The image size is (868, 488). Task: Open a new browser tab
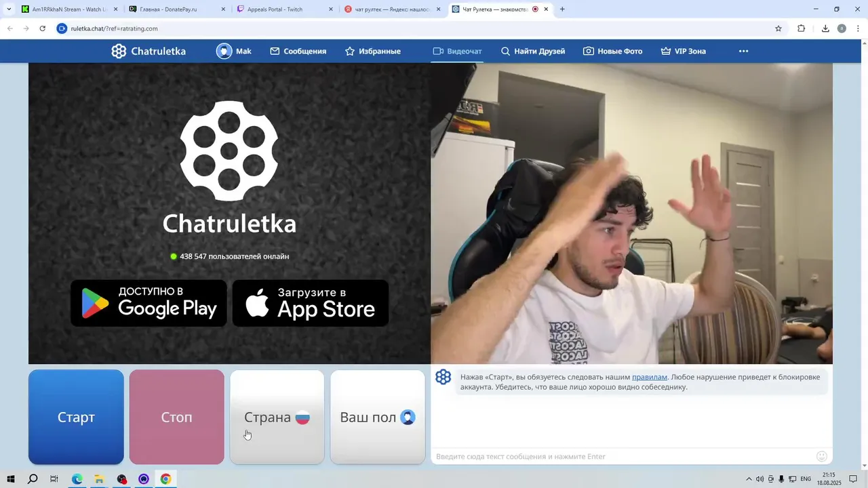coord(562,9)
